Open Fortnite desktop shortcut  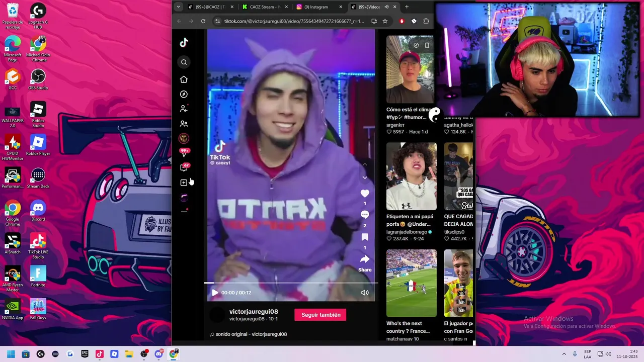(38, 276)
